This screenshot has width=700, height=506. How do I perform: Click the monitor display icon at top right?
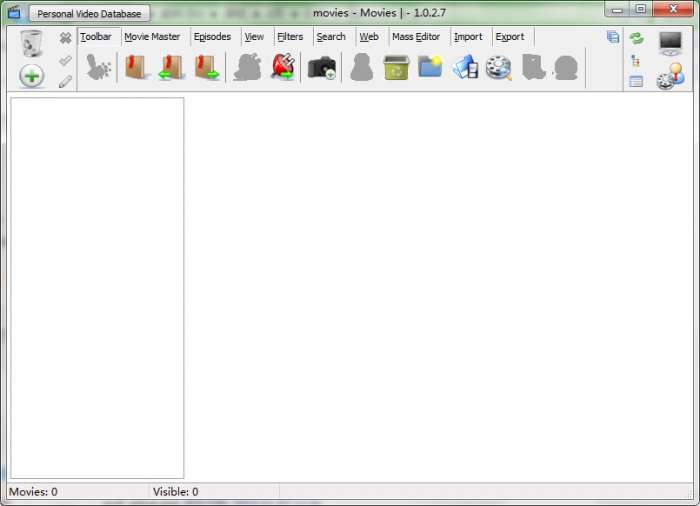coord(670,43)
